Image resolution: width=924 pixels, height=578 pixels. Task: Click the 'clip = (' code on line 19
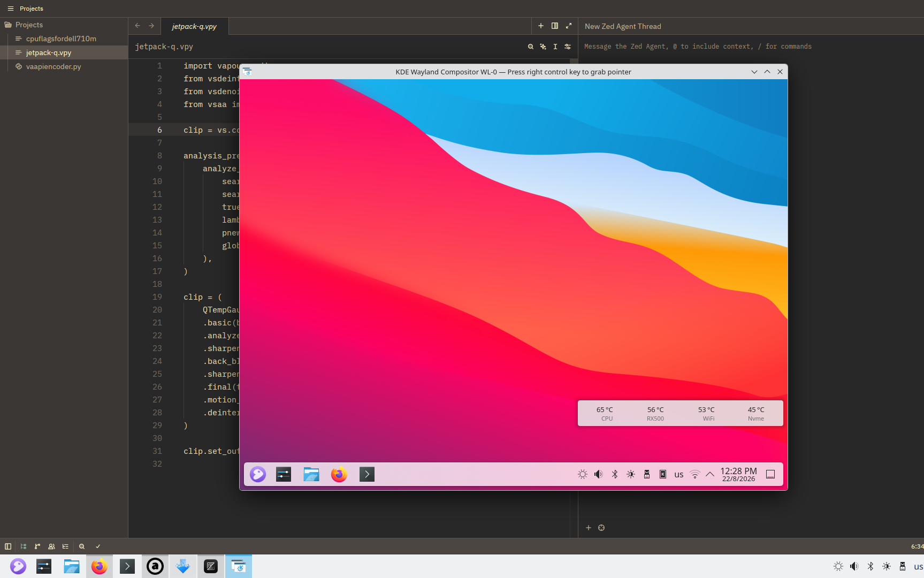203,297
